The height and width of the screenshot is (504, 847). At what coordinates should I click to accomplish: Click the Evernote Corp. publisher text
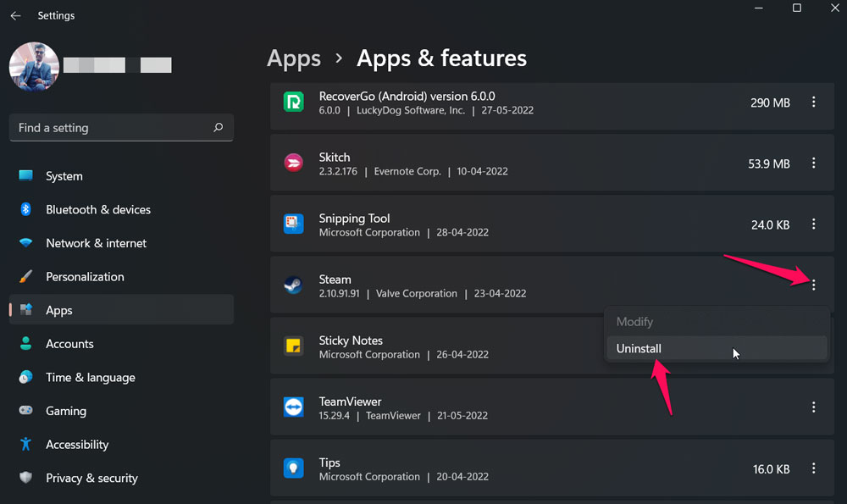pos(407,171)
